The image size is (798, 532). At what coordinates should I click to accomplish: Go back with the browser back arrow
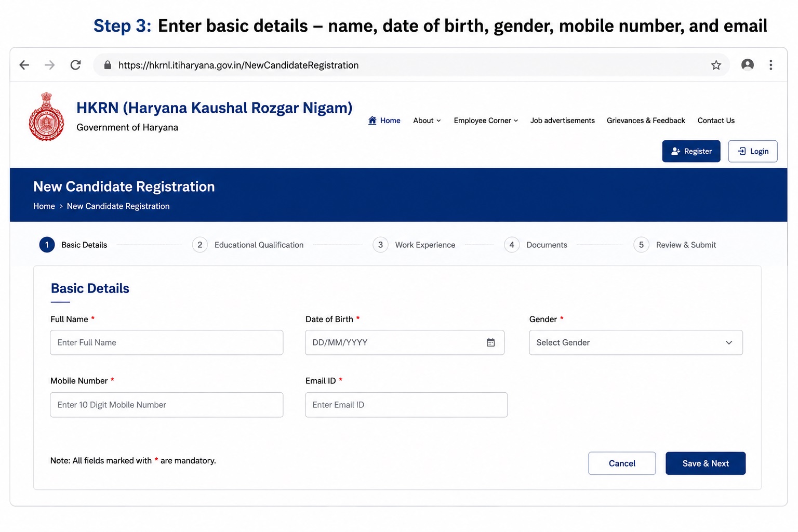click(24, 65)
